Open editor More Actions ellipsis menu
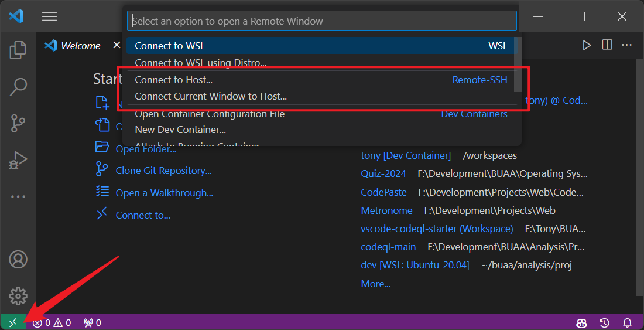The height and width of the screenshot is (330, 644). tap(627, 45)
